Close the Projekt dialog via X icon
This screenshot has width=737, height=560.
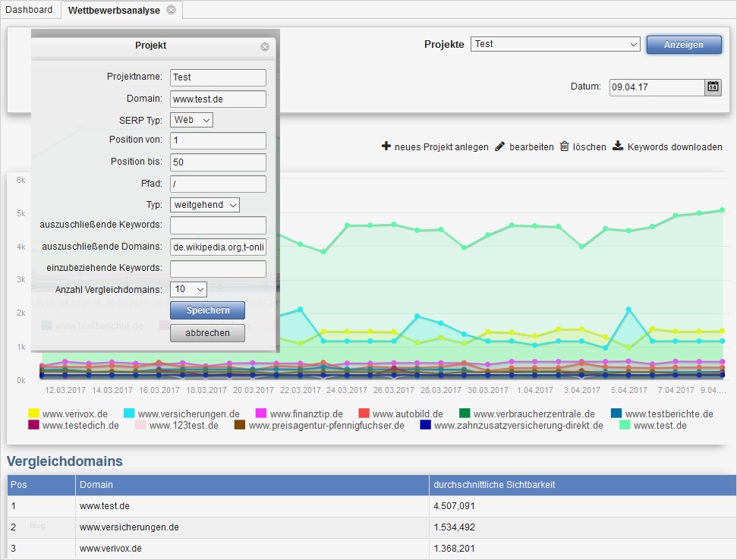tap(265, 47)
